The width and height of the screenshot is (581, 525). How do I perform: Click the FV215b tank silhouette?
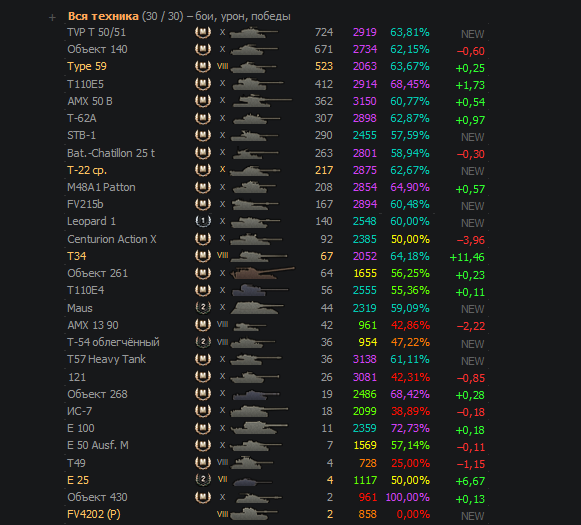[x=255, y=204]
